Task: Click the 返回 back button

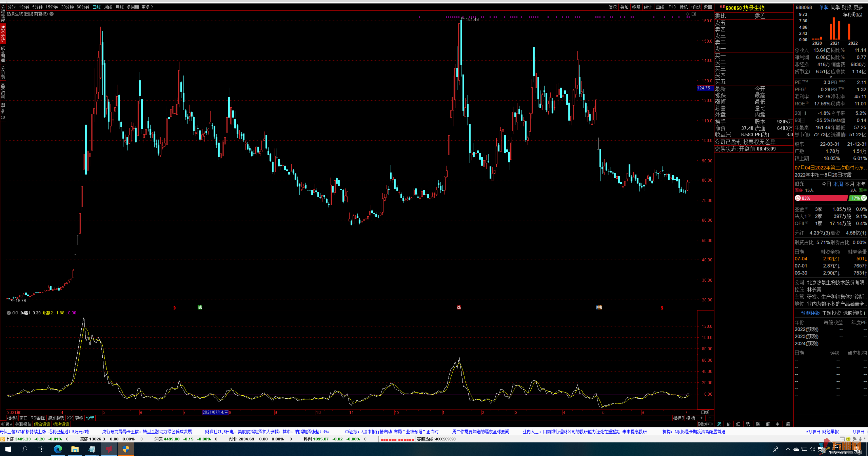Action: (708, 7)
